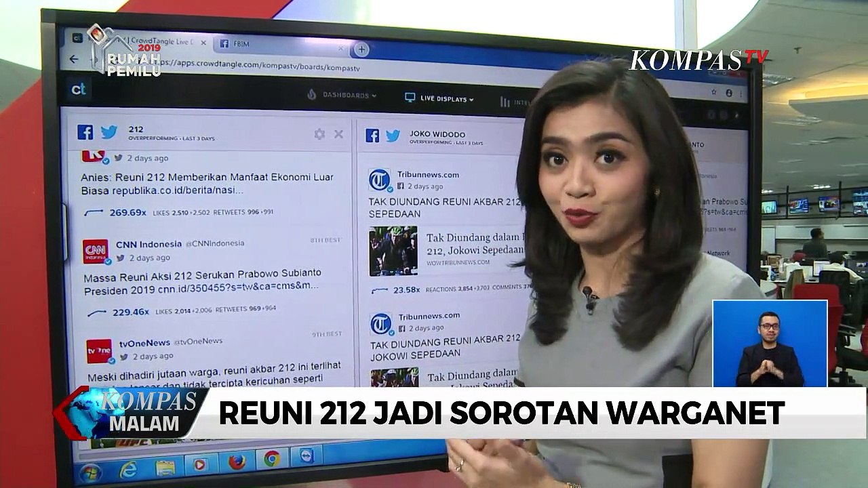Open the Dashboards dropdown menu
The width and height of the screenshot is (868, 488).
[x=342, y=96]
